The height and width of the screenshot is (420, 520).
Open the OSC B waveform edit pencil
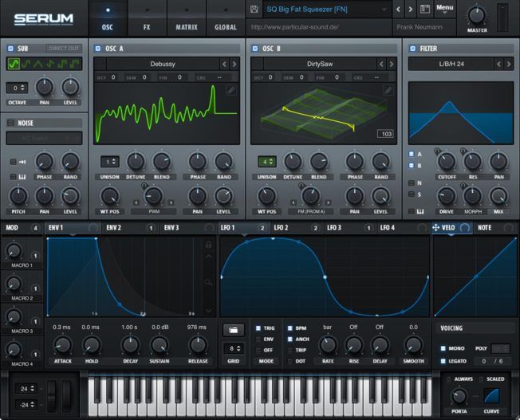[388, 91]
